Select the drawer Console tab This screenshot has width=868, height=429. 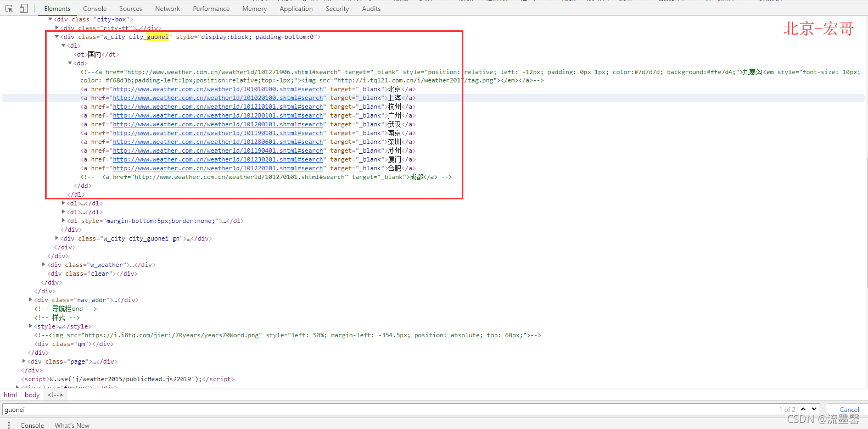tap(32, 425)
